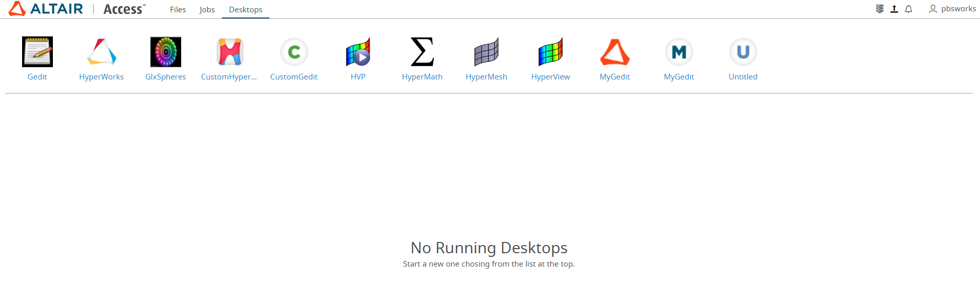980x304 pixels.
Task: Launch HyperMath with the sigma icon
Action: (422, 52)
